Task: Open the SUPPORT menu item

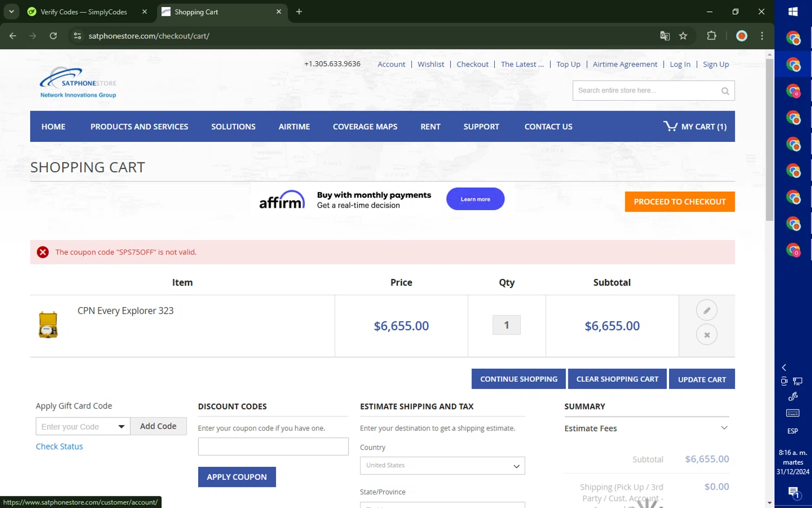Action: click(x=481, y=127)
